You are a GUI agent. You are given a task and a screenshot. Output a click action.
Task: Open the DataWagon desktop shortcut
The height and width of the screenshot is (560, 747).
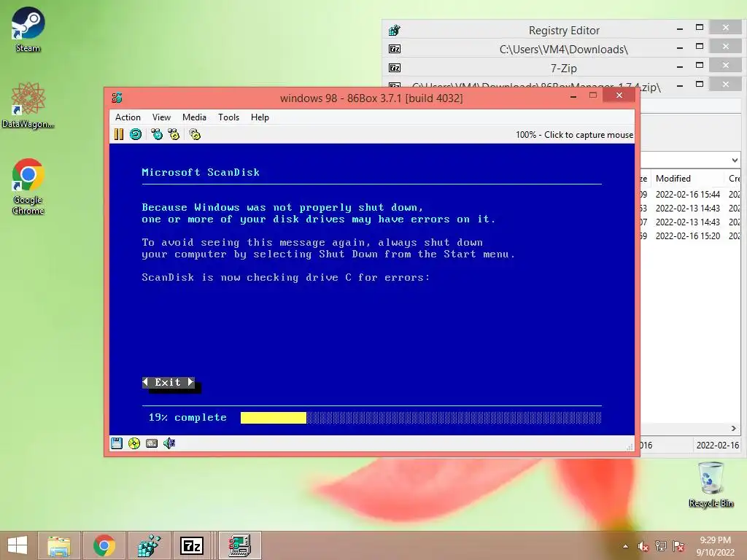point(28,105)
